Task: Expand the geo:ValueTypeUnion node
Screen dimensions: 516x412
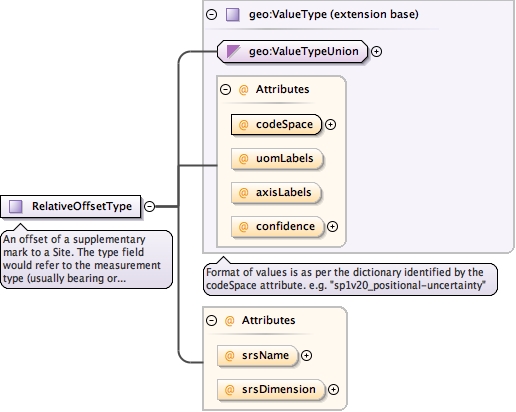Action: coord(376,51)
